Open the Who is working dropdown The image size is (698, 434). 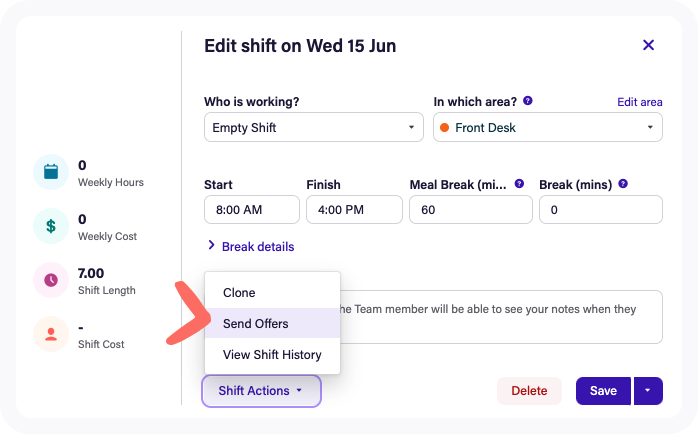click(x=313, y=127)
